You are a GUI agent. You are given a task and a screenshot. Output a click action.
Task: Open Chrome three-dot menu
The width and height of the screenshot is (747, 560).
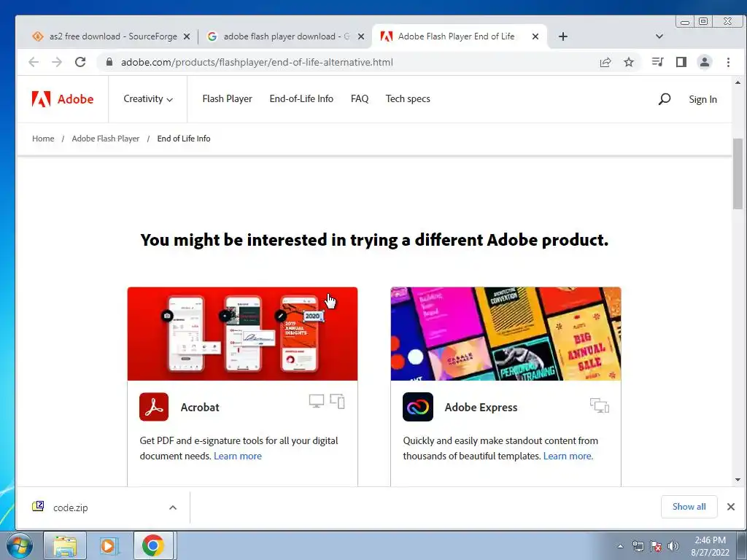(x=728, y=62)
